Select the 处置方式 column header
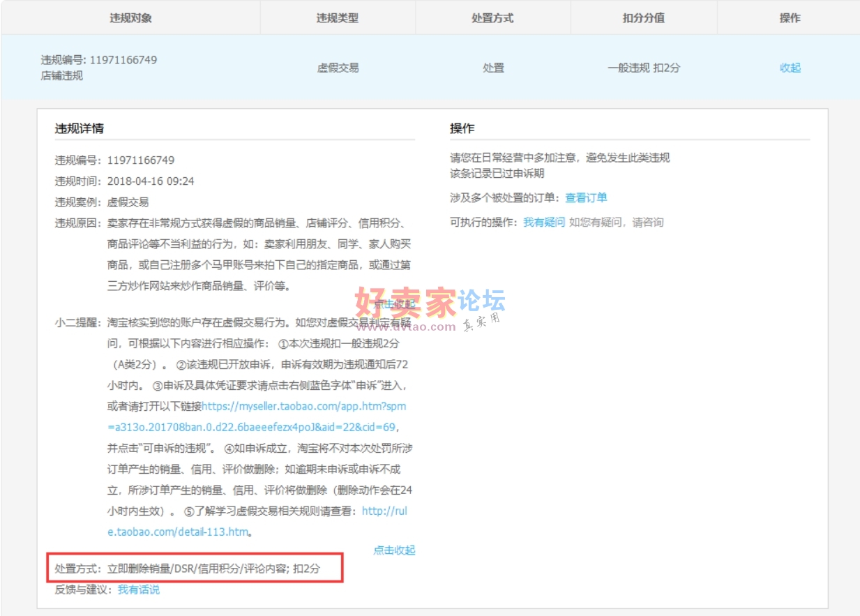The width and height of the screenshot is (860, 616). point(492,18)
